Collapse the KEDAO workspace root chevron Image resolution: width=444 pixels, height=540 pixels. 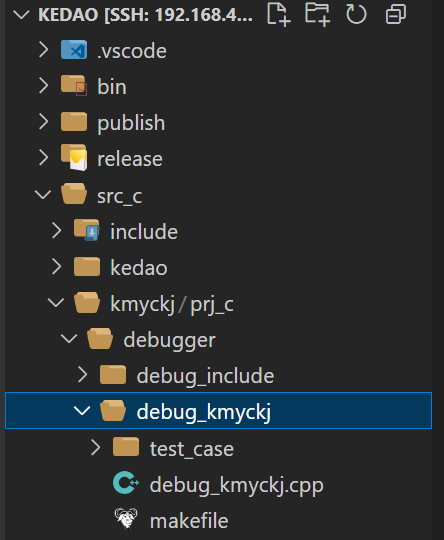[21, 14]
